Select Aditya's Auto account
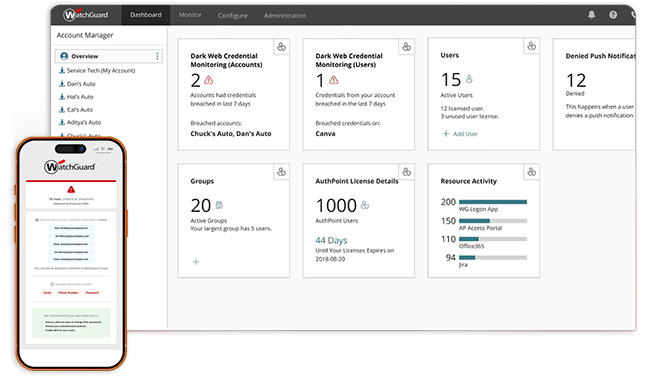This screenshot has width=650, height=392. coord(84,122)
